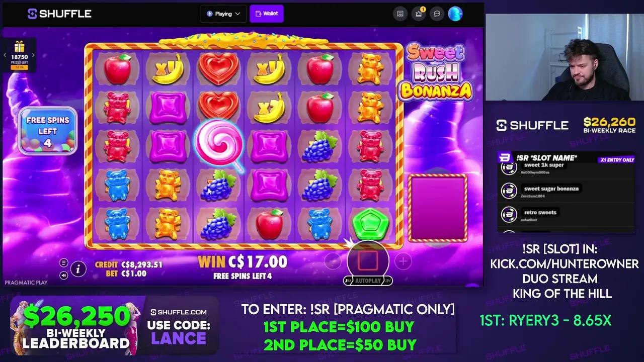Click the pink lollipop scatter symbol

pos(219,145)
